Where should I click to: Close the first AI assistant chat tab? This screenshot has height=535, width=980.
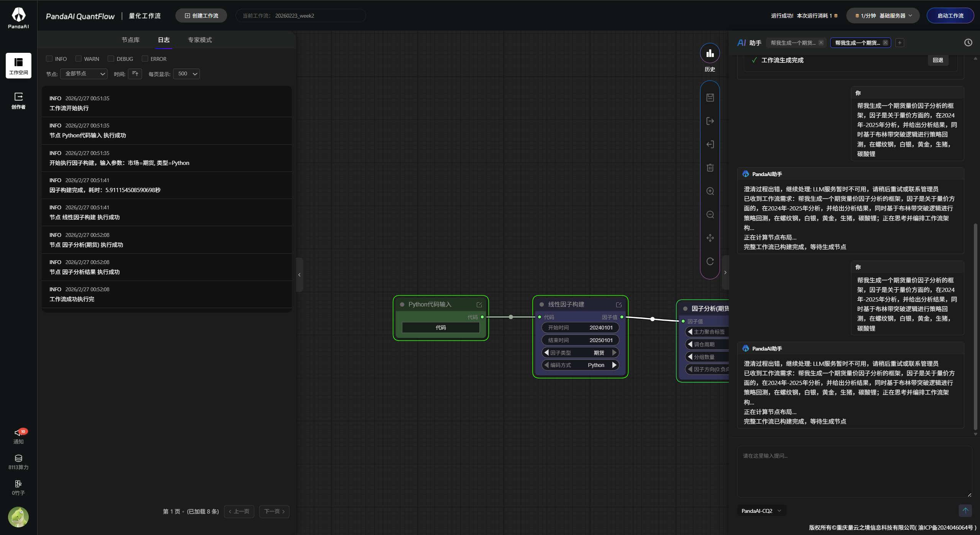point(821,43)
